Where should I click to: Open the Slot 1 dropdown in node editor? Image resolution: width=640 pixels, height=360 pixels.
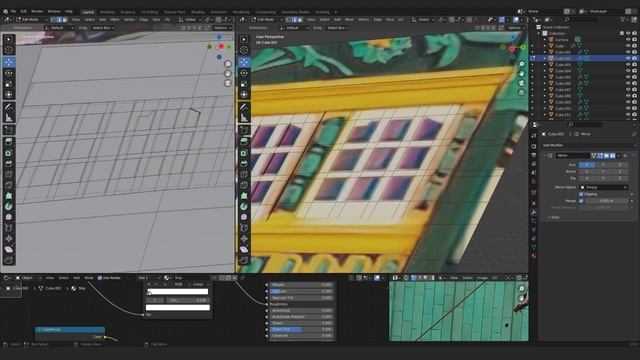(149, 278)
